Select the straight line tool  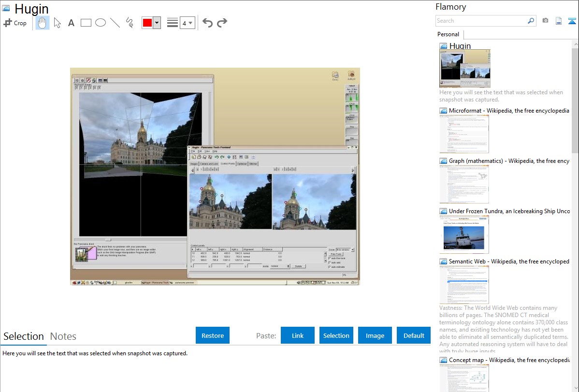coord(115,23)
